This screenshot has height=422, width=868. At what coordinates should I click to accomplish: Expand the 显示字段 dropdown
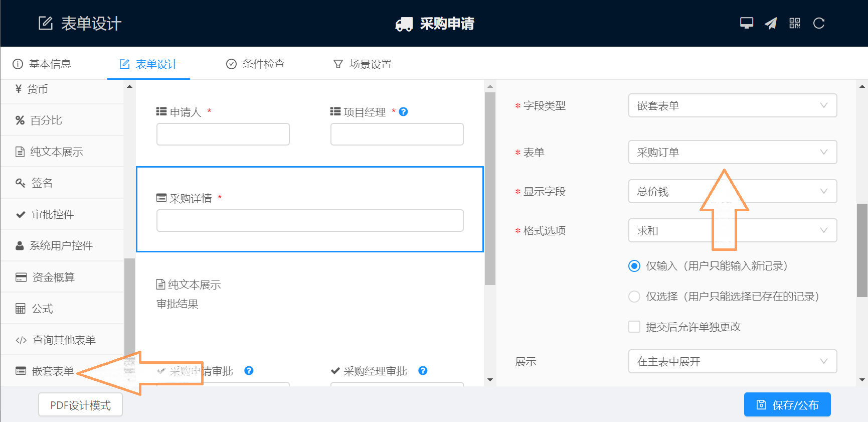732,192
